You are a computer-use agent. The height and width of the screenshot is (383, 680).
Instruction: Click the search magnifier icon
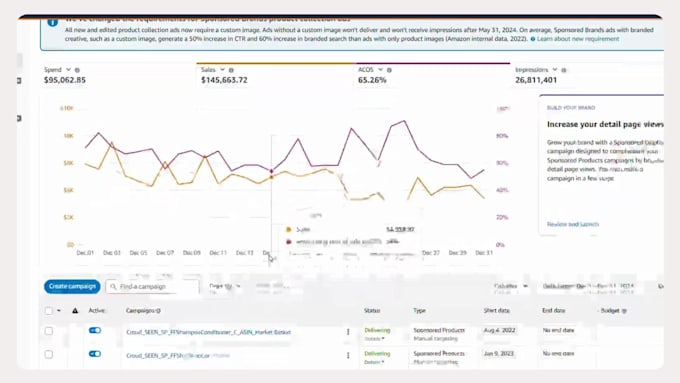click(113, 287)
